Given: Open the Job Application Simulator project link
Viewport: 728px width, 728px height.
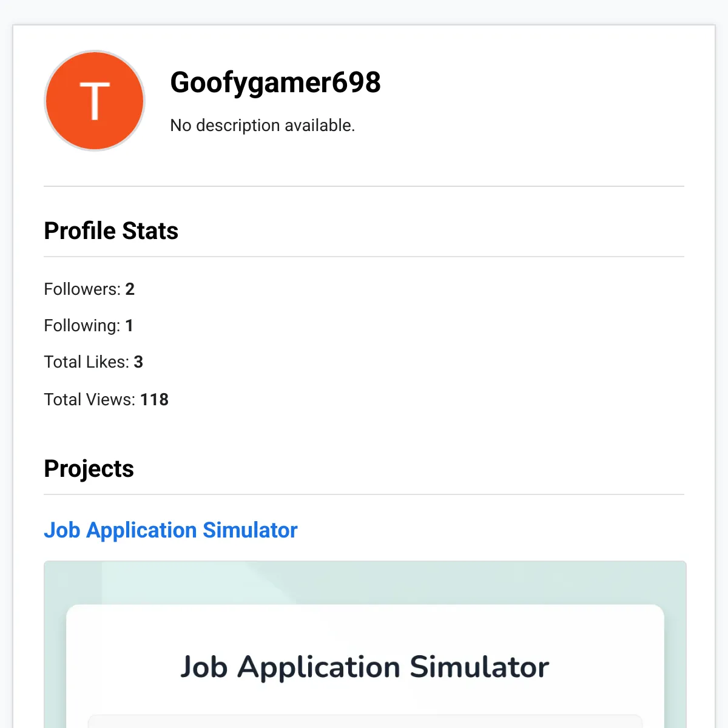Looking at the screenshot, I should pyautogui.click(x=170, y=530).
